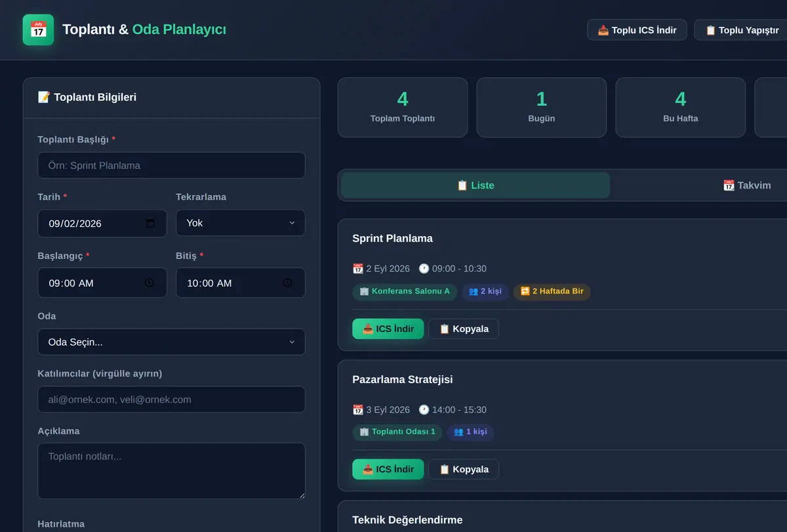
Task: Click the Toplam Toplantı stat card
Action: point(403,108)
